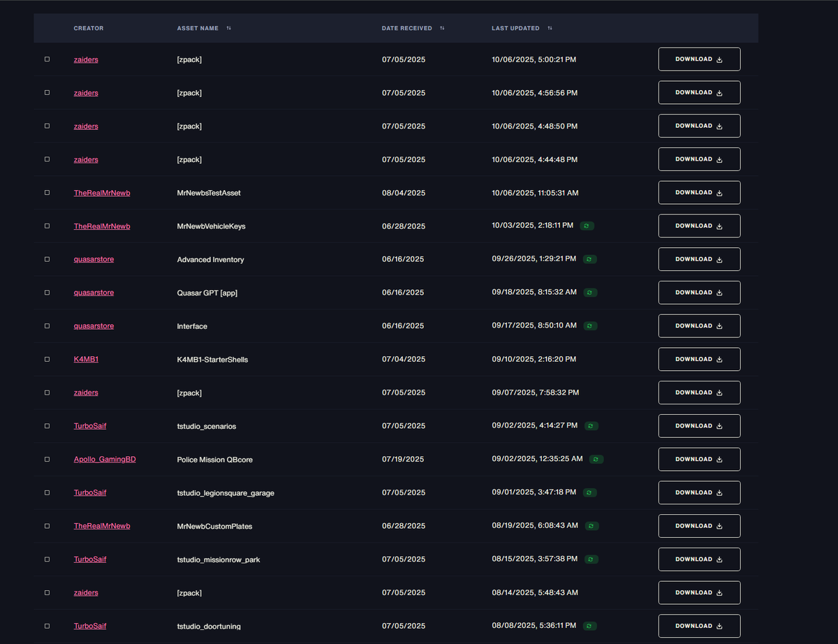Click the sync badge beside tstudio_doortuning
Image resolution: width=838 pixels, height=644 pixels.
pyautogui.click(x=590, y=626)
